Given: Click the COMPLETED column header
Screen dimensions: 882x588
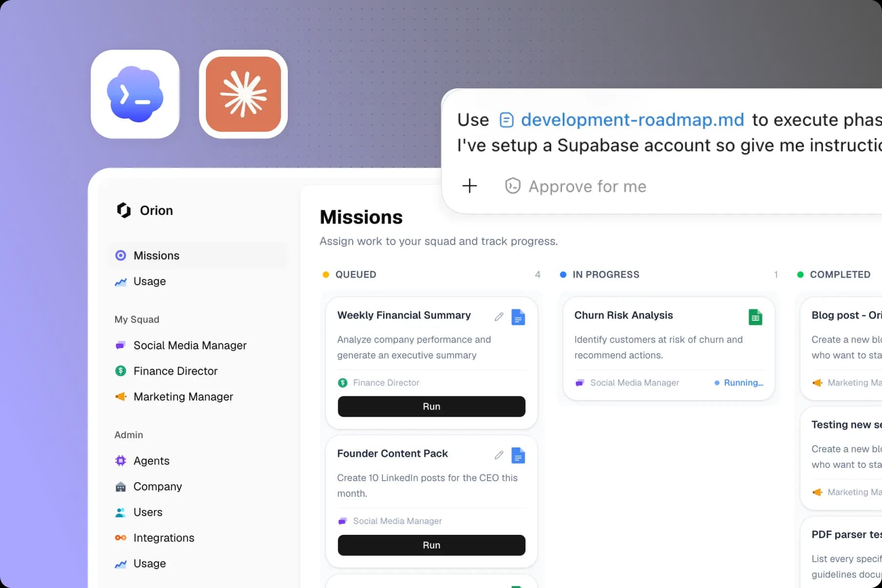Looking at the screenshot, I should pyautogui.click(x=840, y=274).
